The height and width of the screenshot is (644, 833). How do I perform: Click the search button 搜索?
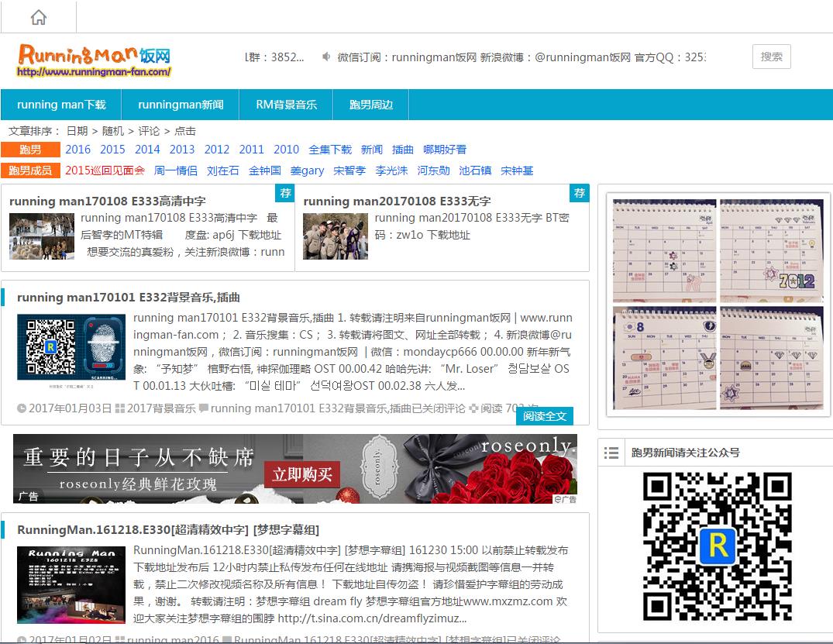[x=771, y=57]
